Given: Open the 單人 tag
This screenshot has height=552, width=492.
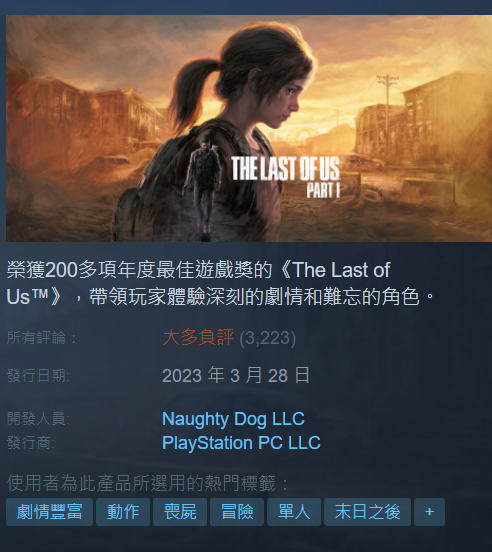Looking at the screenshot, I should point(294,512).
